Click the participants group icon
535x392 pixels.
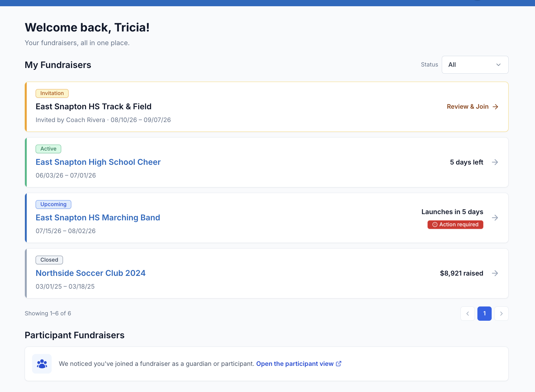42,364
